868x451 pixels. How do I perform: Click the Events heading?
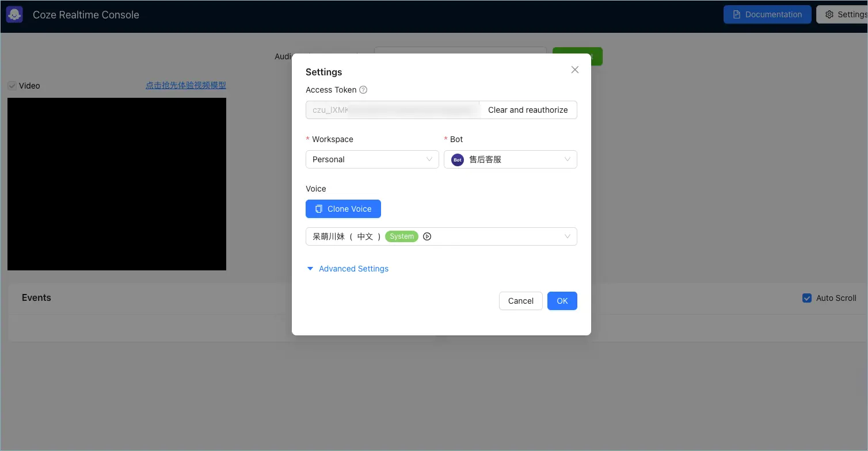tap(36, 297)
